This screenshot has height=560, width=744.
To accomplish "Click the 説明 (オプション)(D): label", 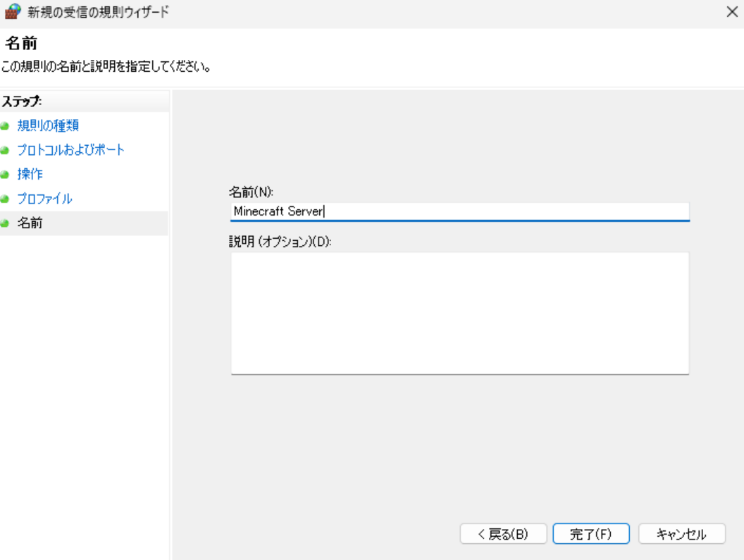I will coord(280,241).
